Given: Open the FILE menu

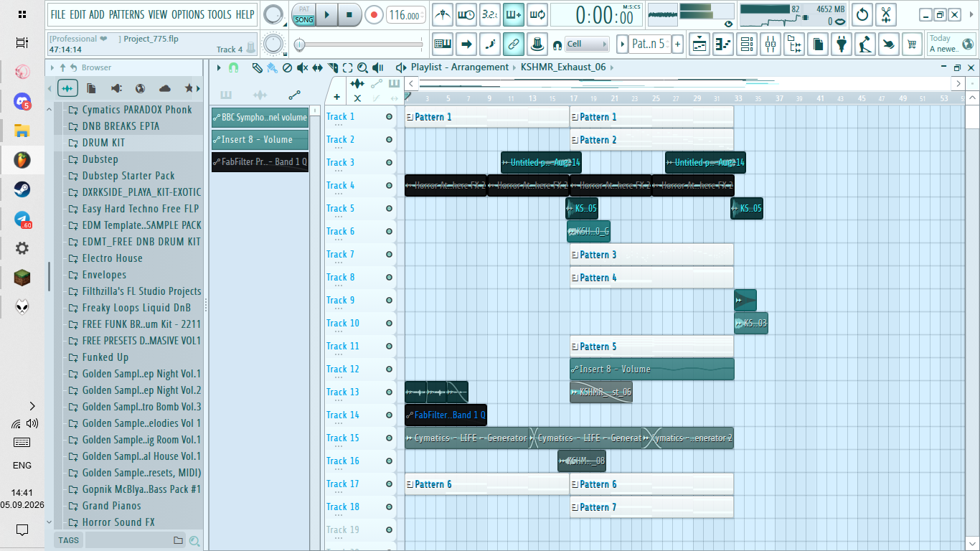Looking at the screenshot, I should (x=58, y=14).
